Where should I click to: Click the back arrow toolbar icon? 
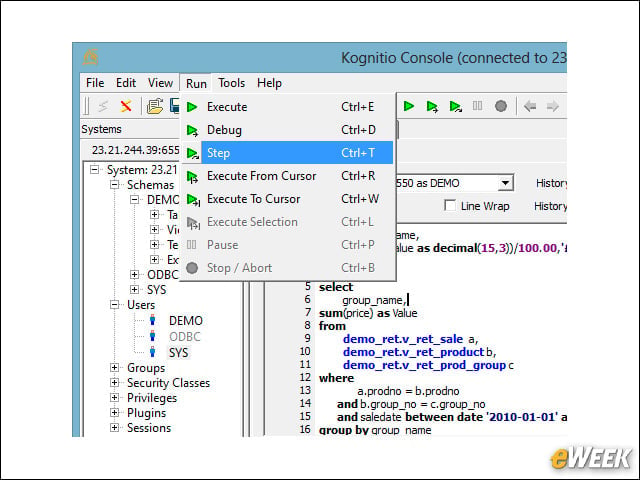click(x=530, y=107)
